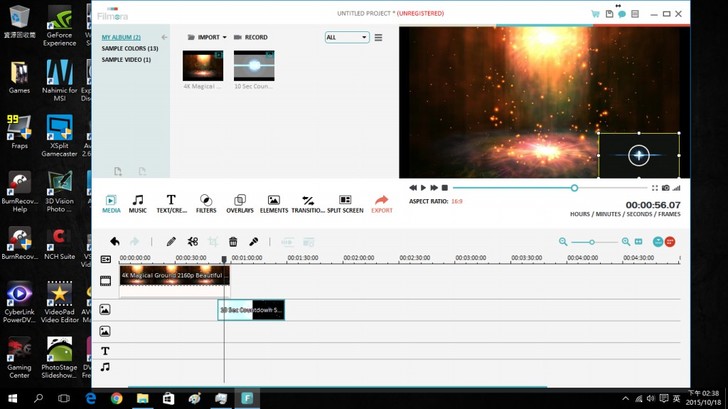Click the Edit pencil icon
This screenshot has width=728, height=409.
point(171,241)
